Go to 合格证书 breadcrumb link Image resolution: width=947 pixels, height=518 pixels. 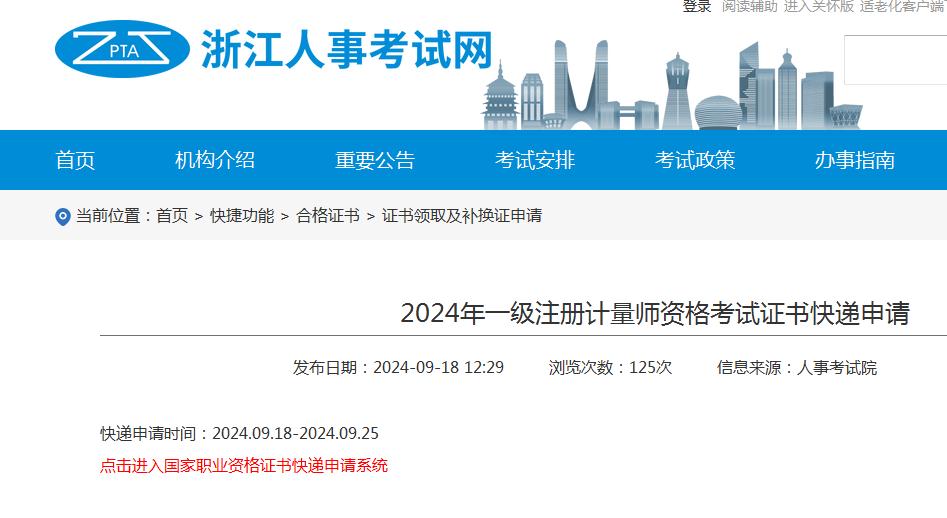[x=328, y=216]
